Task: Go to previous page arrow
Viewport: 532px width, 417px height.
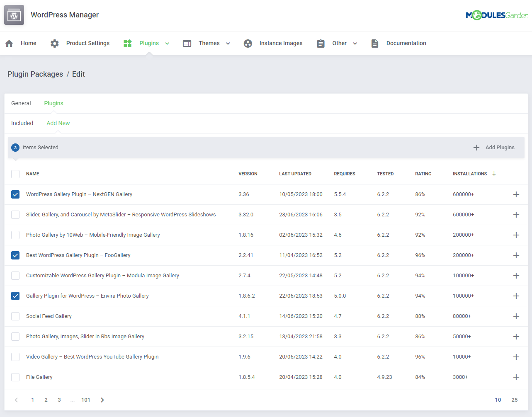Action: (x=16, y=400)
